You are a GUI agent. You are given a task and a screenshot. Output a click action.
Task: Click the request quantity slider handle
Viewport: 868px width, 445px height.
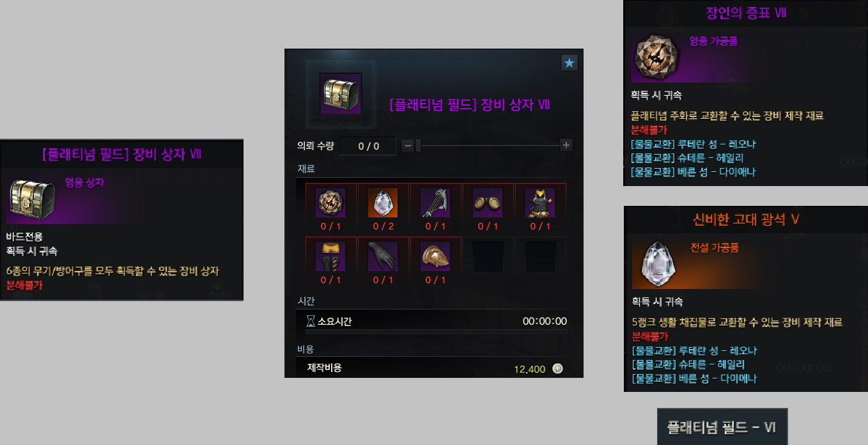[419, 146]
